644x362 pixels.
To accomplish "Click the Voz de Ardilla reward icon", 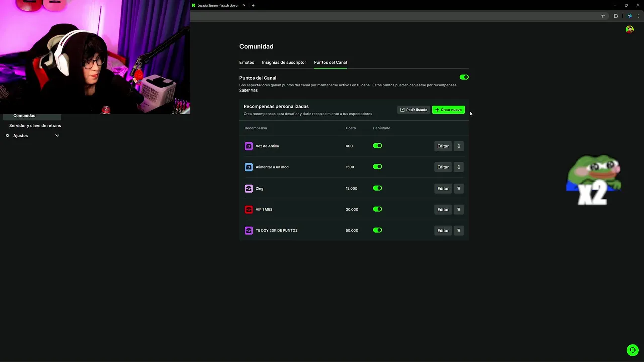I will (249, 146).
